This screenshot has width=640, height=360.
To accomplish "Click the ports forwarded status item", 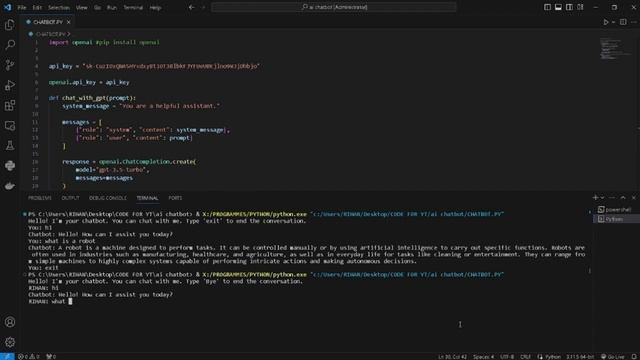I will (x=51, y=356).
